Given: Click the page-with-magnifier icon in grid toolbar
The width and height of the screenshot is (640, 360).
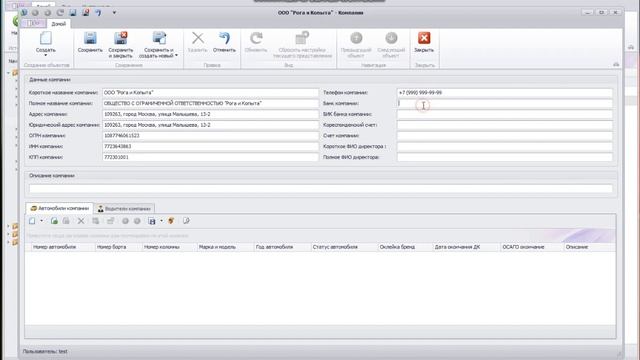Looking at the screenshot, I should pos(186,221).
